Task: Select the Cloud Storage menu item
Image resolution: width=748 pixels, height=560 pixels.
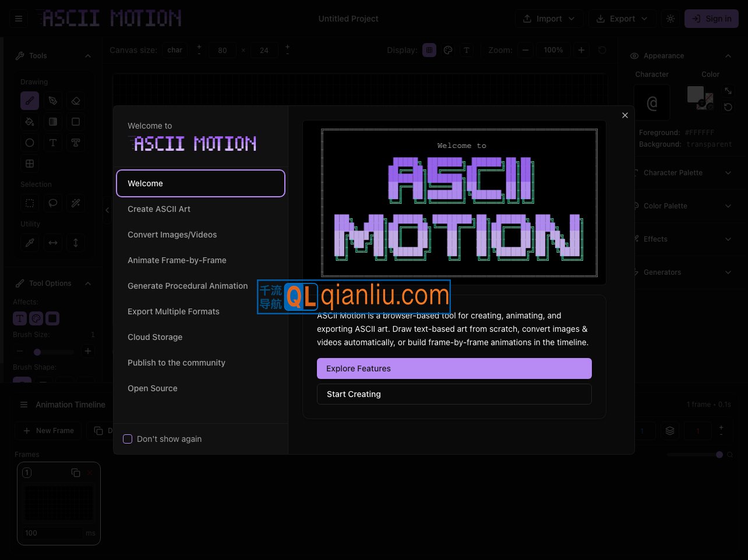Action: [x=155, y=337]
